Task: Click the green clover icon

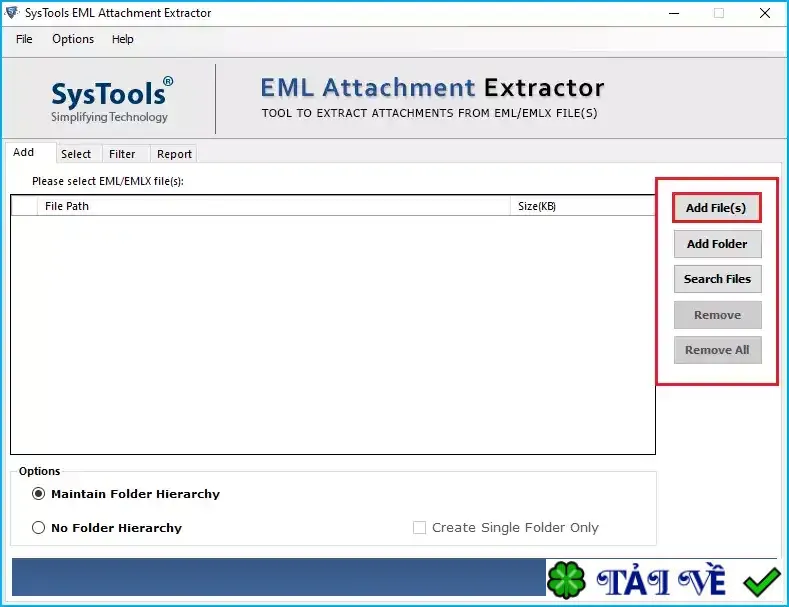Action: 566,580
